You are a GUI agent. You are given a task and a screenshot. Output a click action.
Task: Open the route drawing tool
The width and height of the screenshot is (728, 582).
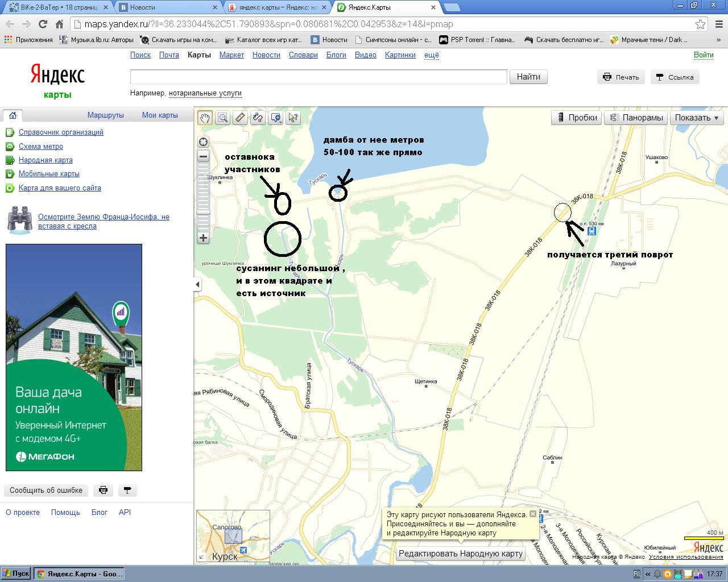(258, 118)
